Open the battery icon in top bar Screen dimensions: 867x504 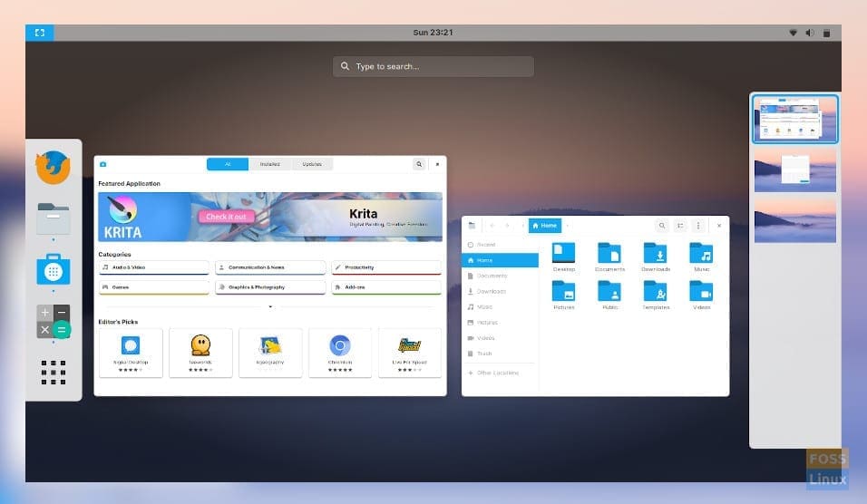pos(826,33)
